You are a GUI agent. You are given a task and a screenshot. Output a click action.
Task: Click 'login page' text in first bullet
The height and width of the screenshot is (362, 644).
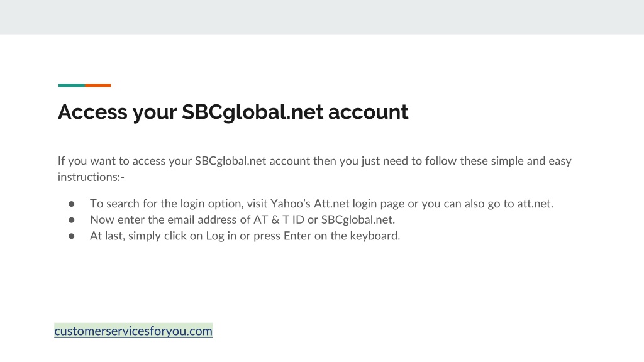[378, 204]
